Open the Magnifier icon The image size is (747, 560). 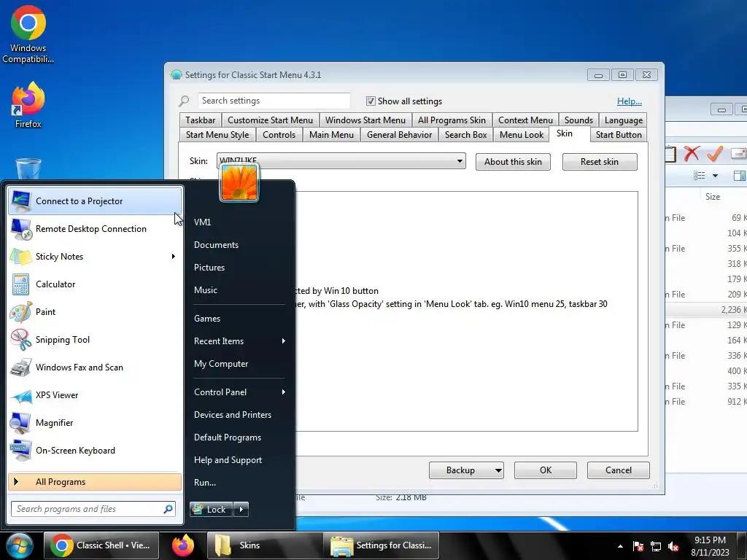coord(21,423)
